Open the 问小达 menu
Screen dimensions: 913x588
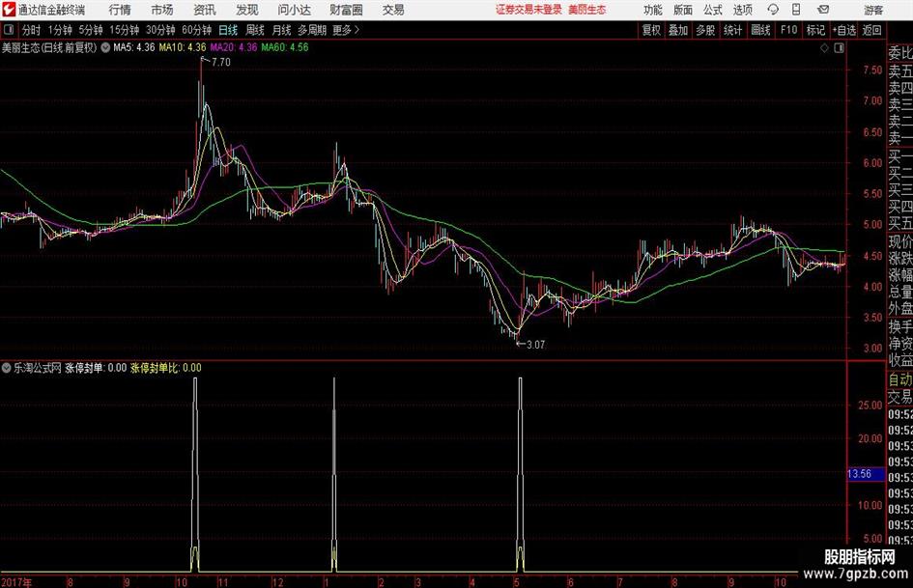click(x=294, y=10)
